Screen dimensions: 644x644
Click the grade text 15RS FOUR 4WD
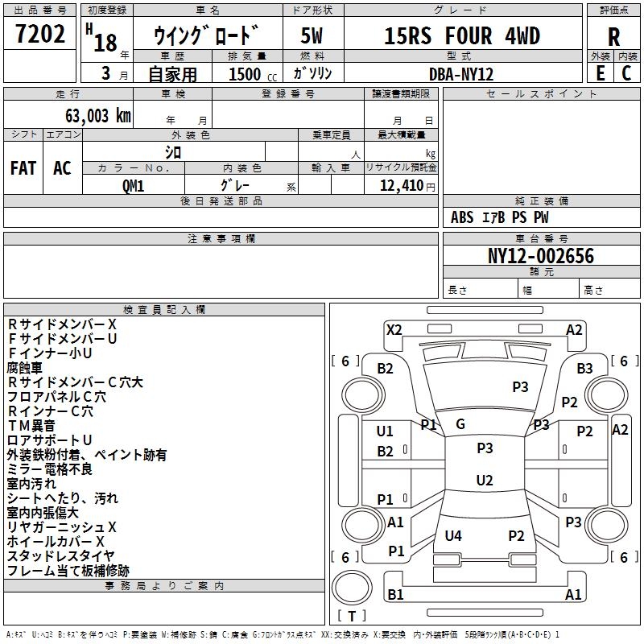pos(461,36)
